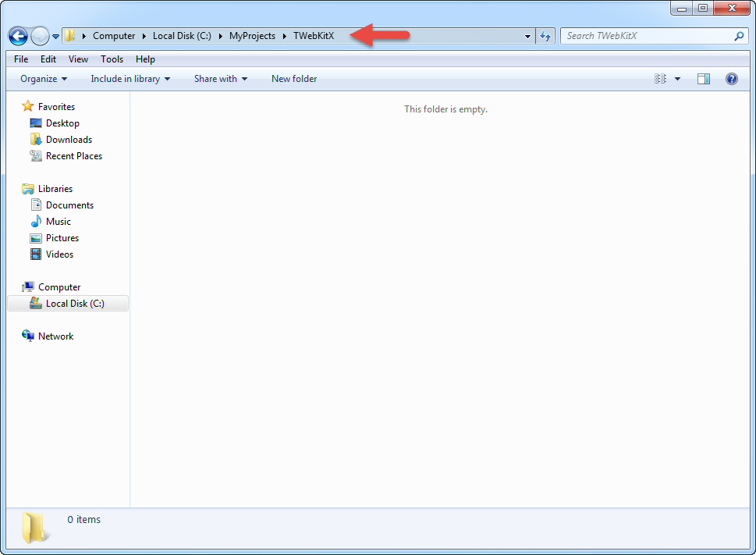756x555 pixels.
Task: Click the Videos film icon
Action: (x=36, y=254)
